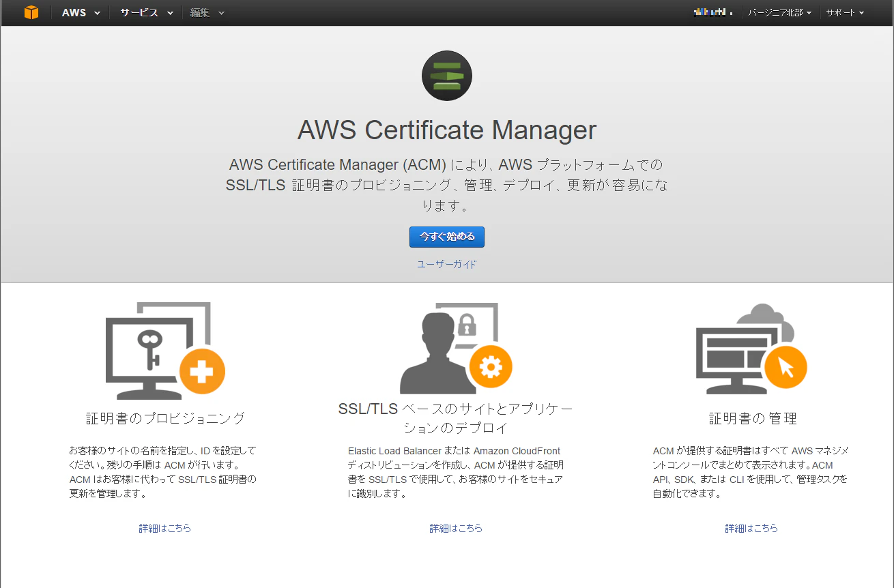The height and width of the screenshot is (588, 894).
Task: Expand the サービス services menu
Action: point(147,13)
